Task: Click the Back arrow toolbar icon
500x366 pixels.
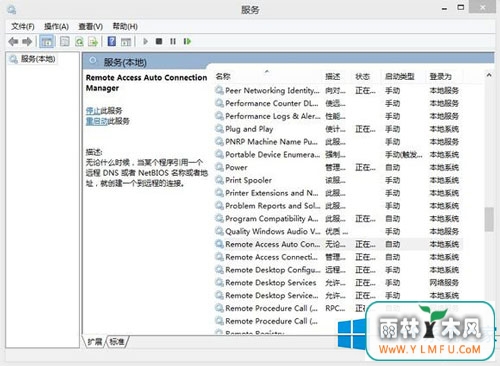Action: tap(13, 42)
